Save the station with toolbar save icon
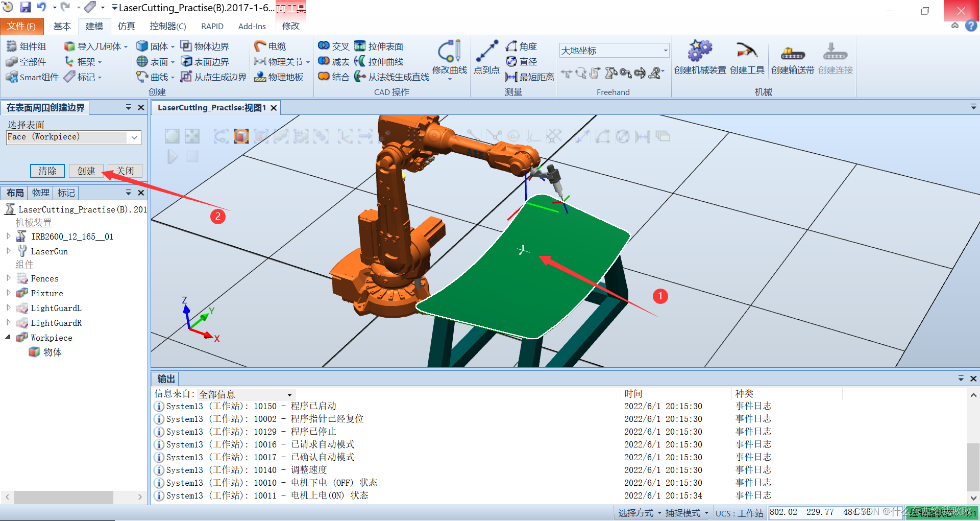The width and height of the screenshot is (980, 521). coord(26,7)
